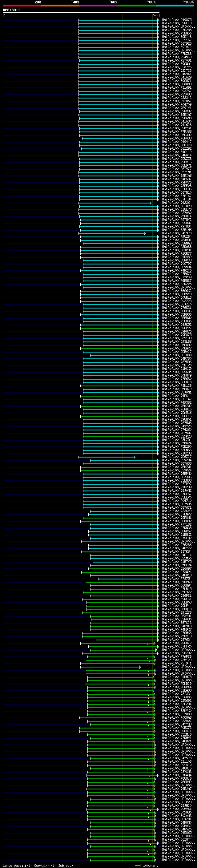Screen dimensions: 197x868
Task: Click the UniRef100_Q95VX4 label
Action: point(177,809)
